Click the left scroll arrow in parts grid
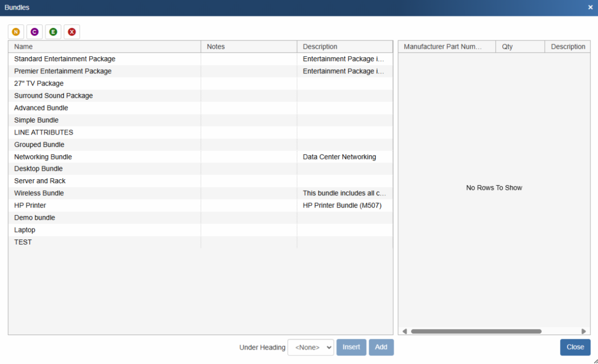 [405, 331]
